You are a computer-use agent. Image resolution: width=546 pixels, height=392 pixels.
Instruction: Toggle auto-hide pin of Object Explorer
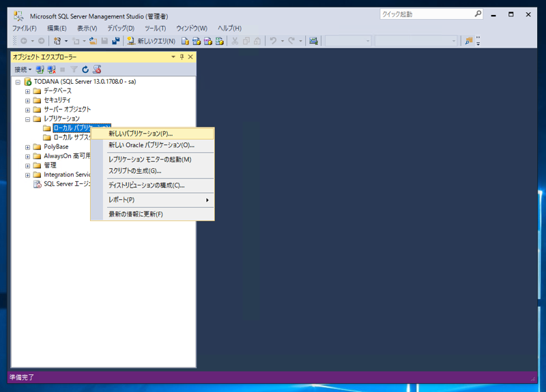[182, 57]
